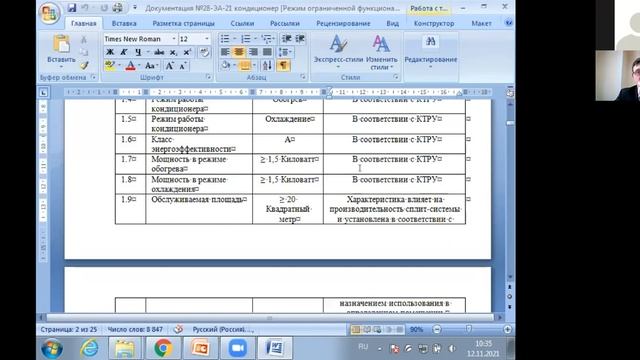Viewport: 640px width, 360px height.
Task: Switch to the Ссылки tab
Action: tap(242, 23)
